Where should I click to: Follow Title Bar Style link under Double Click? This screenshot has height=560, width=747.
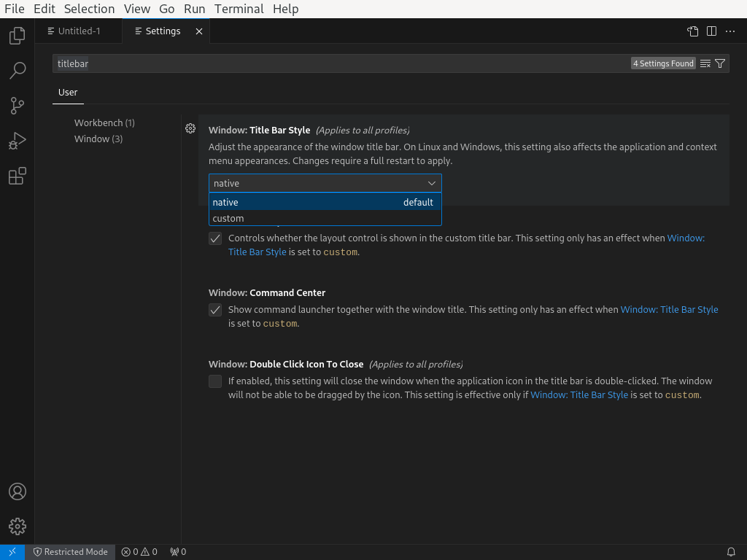pos(578,395)
